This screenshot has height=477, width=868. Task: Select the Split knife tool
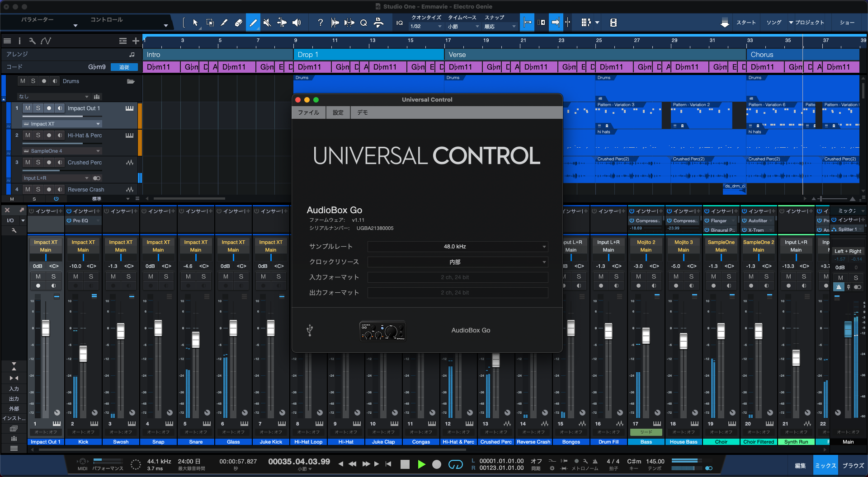click(x=224, y=23)
